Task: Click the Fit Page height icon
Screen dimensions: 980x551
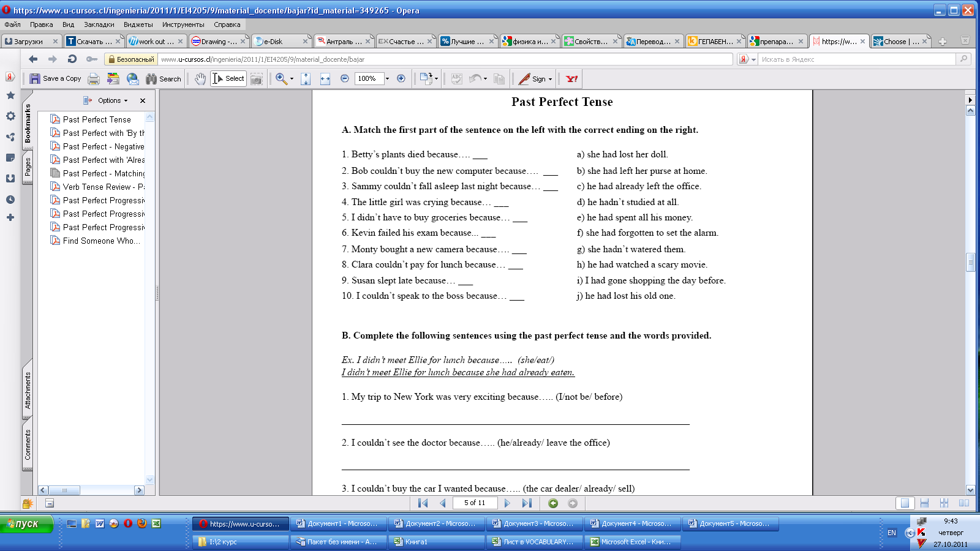Action: point(306,78)
